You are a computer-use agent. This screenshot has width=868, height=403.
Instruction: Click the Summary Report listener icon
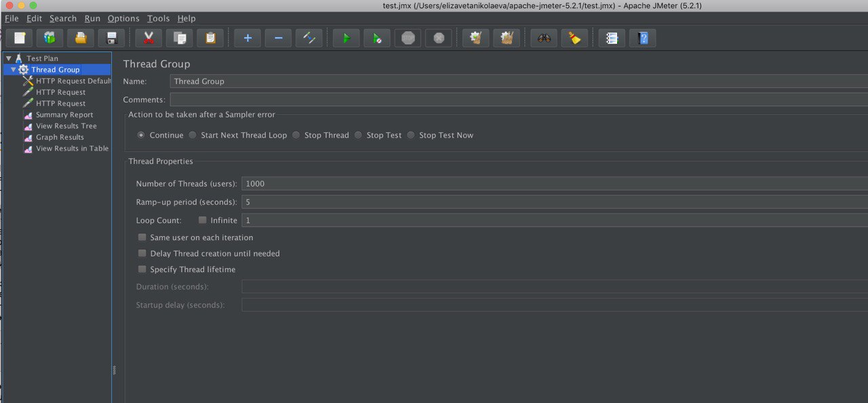(28, 115)
